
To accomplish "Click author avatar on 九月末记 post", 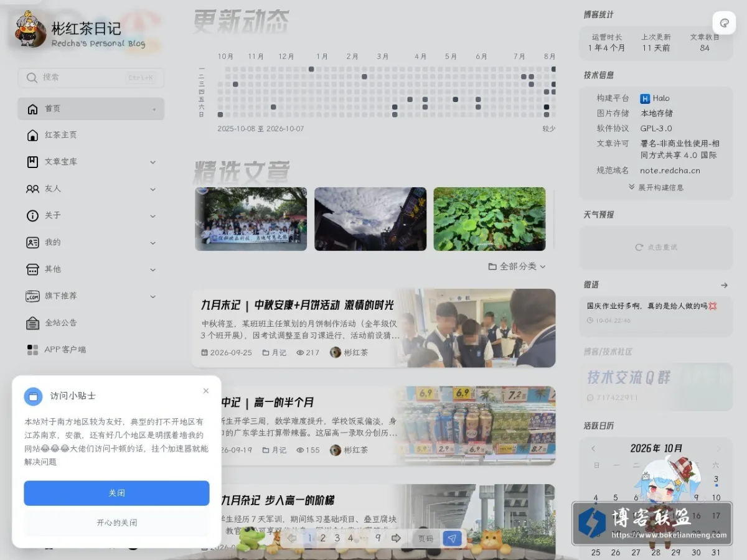I will click(x=336, y=352).
